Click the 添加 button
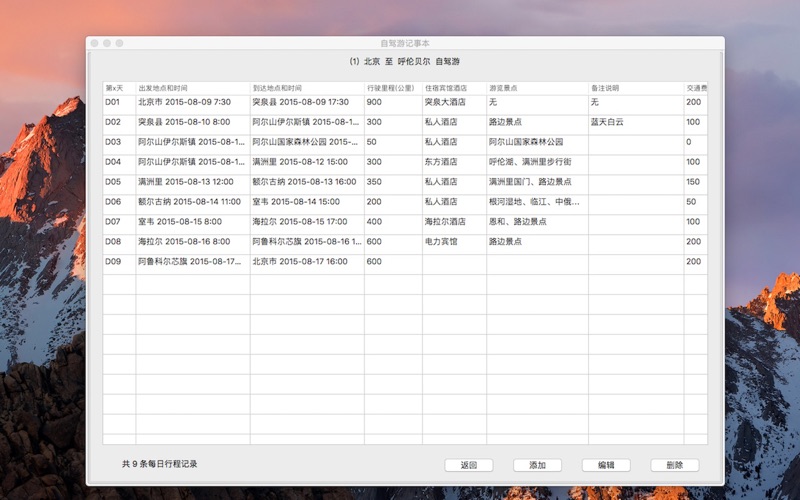This screenshot has width=800, height=500. [537, 465]
